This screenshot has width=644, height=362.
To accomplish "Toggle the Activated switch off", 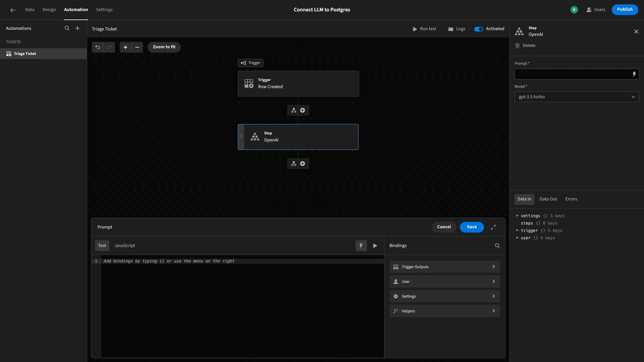I will (x=479, y=29).
